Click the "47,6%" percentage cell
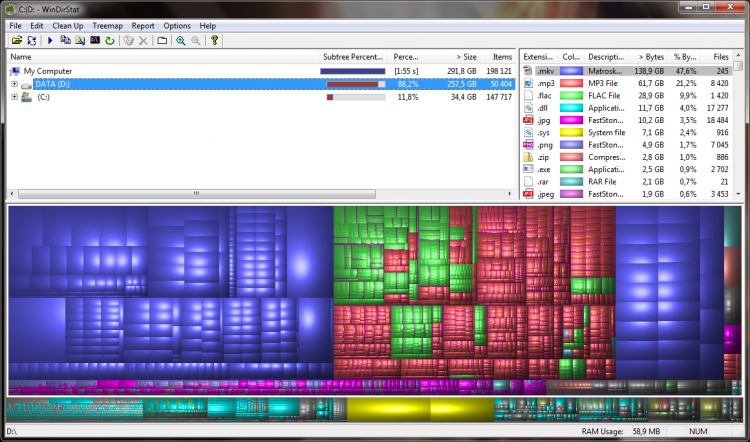 [x=687, y=71]
